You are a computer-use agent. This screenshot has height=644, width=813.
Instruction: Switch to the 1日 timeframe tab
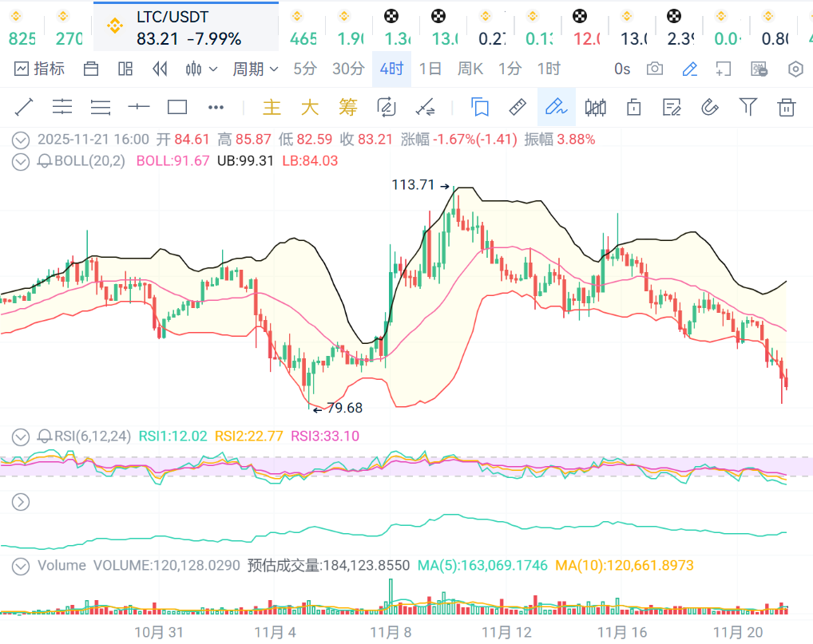point(430,69)
